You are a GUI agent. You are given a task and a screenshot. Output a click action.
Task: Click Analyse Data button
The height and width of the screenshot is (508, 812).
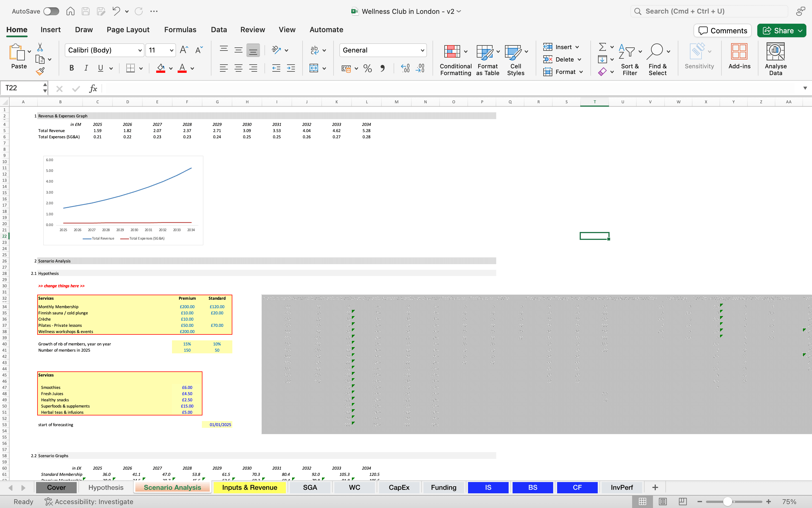[775, 59]
